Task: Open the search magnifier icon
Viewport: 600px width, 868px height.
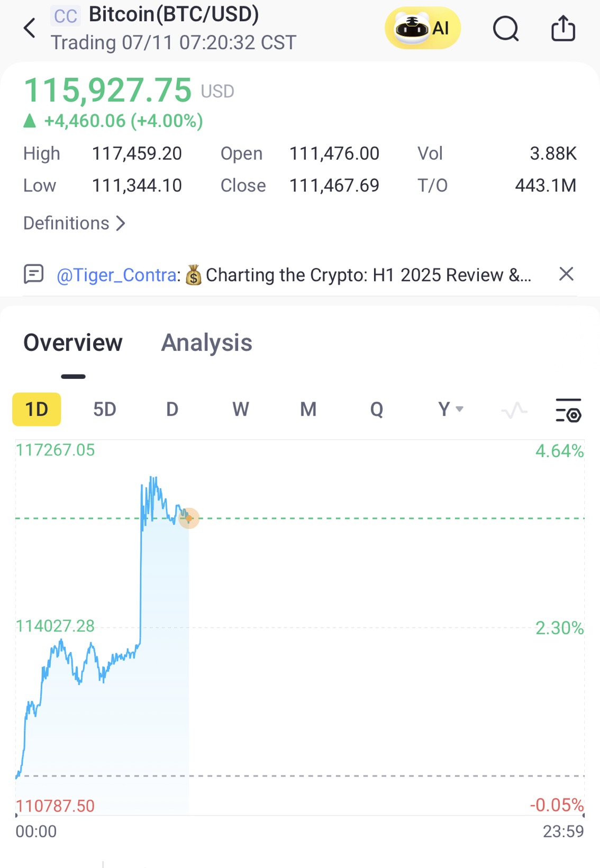Action: tap(506, 28)
